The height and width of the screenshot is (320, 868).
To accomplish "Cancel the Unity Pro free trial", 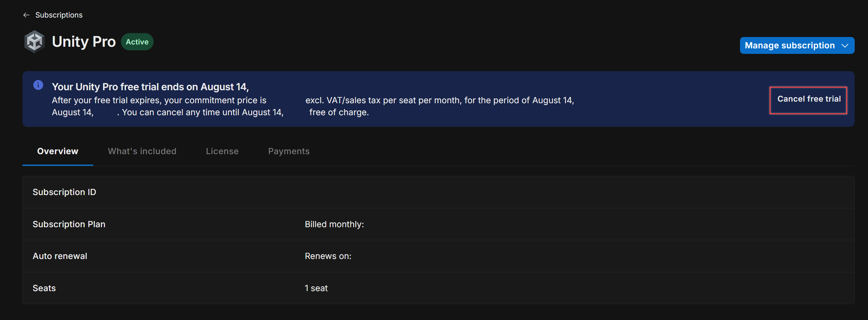I will coord(808,99).
